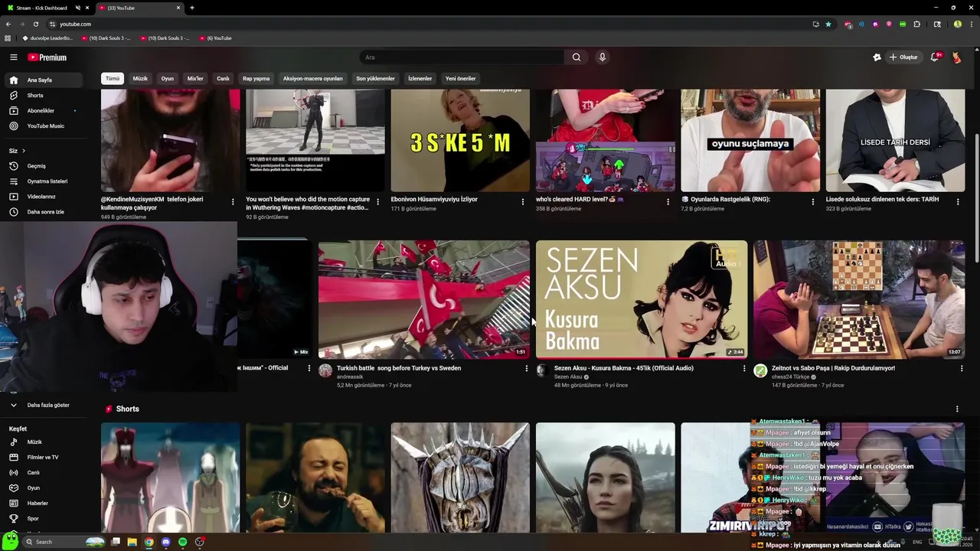The image size is (980, 551).
Task: Open the YouTube hamburger guide menu
Action: [x=13, y=57]
